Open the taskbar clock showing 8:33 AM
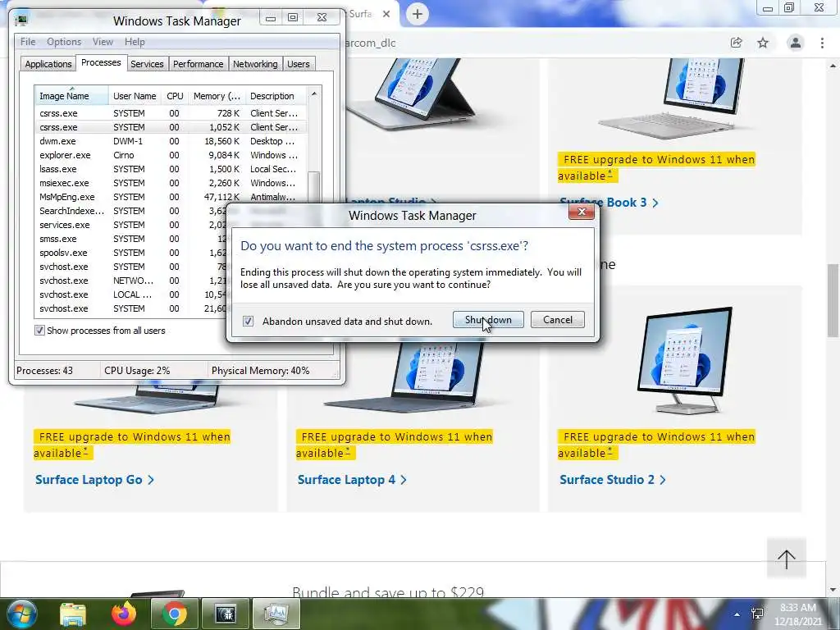This screenshot has height=630, width=840. point(797,614)
